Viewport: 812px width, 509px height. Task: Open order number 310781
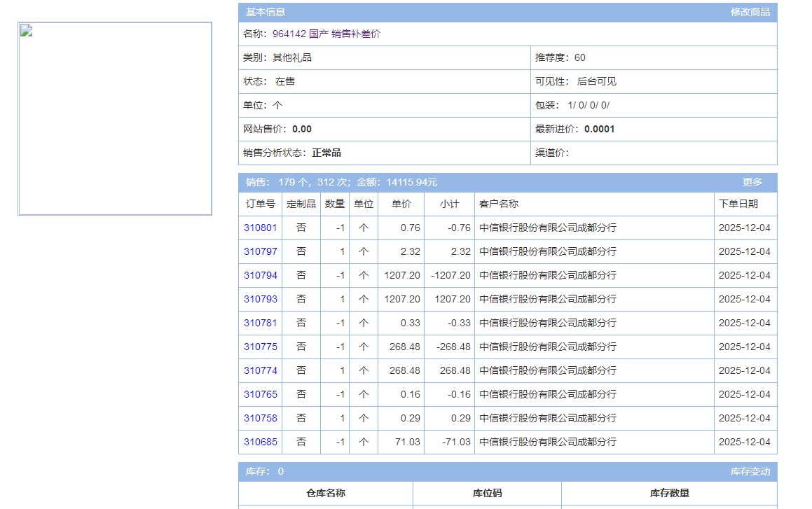[261, 323]
